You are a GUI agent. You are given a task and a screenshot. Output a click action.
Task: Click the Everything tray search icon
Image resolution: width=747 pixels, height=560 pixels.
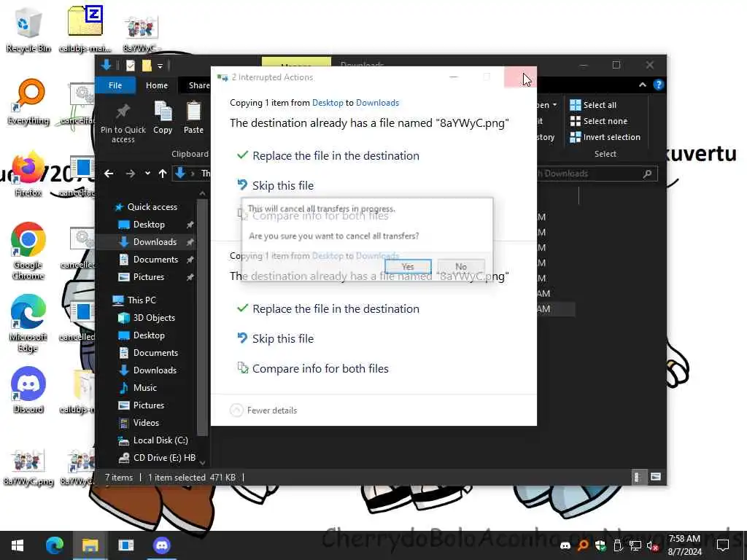pos(583,545)
